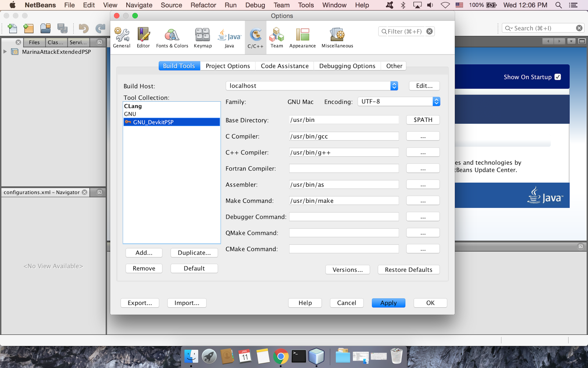The width and height of the screenshot is (588, 368).
Task: Open Calendar from the Dock
Action: [245, 356]
